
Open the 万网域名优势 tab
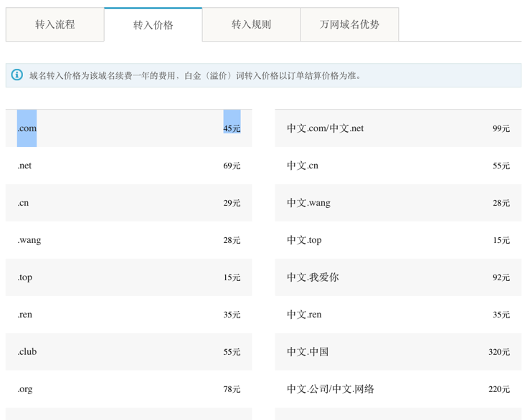[x=349, y=24]
